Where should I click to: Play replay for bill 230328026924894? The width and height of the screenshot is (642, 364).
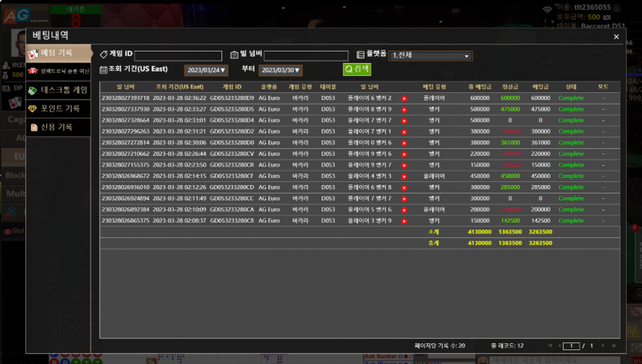click(x=404, y=199)
